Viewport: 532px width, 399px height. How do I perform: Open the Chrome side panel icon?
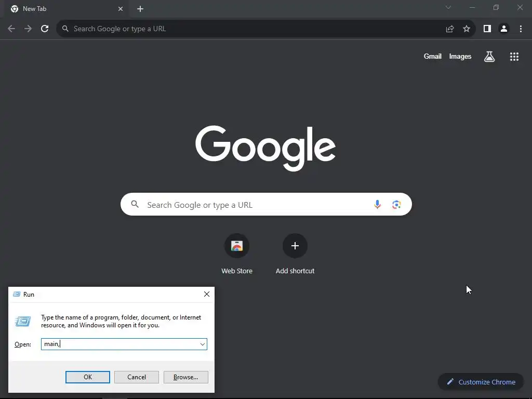487,29
